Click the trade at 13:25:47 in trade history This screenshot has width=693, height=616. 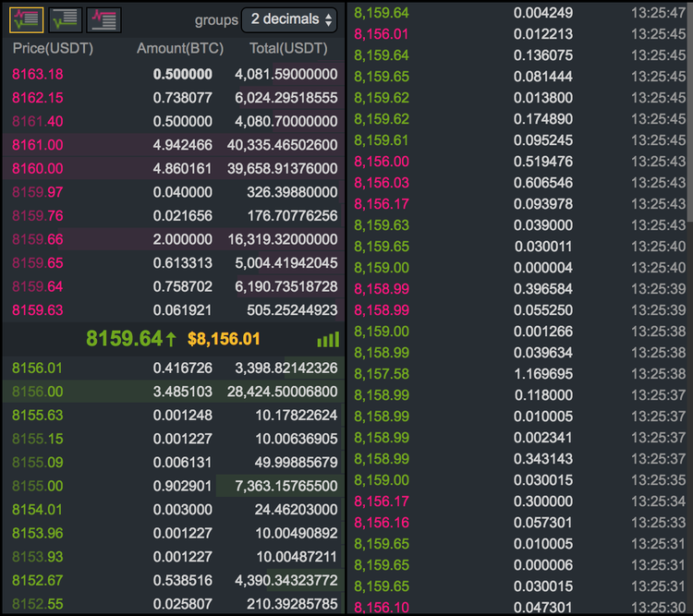[x=519, y=13]
